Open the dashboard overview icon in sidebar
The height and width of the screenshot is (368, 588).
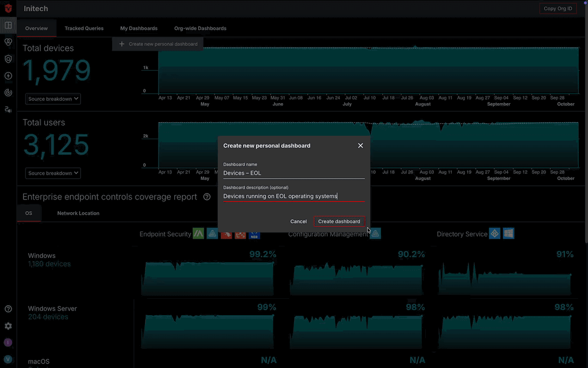point(8,25)
